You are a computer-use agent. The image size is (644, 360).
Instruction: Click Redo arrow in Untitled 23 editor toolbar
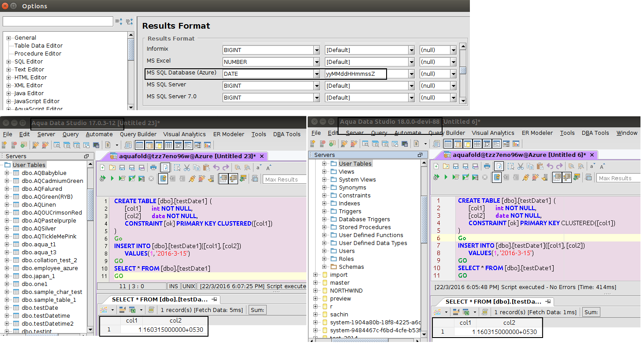pyautogui.click(x=226, y=167)
